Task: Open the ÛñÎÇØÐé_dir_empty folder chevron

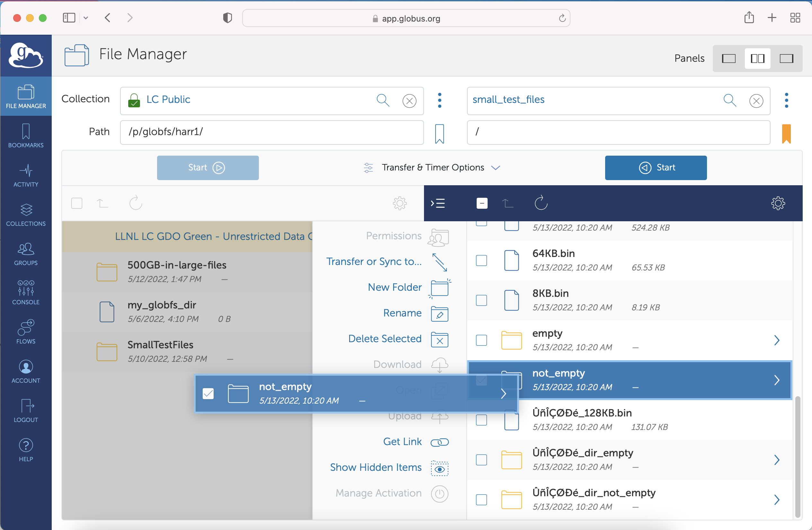Action: [777, 460]
